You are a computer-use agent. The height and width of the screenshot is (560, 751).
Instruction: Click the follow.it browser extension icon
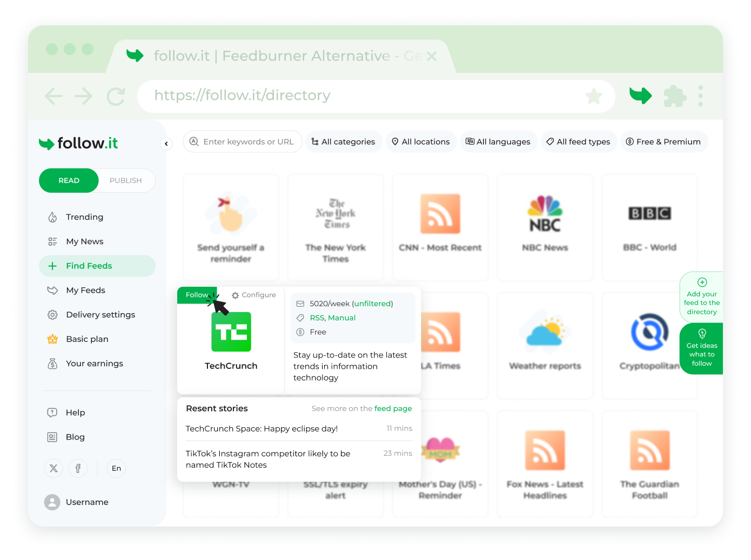(641, 96)
